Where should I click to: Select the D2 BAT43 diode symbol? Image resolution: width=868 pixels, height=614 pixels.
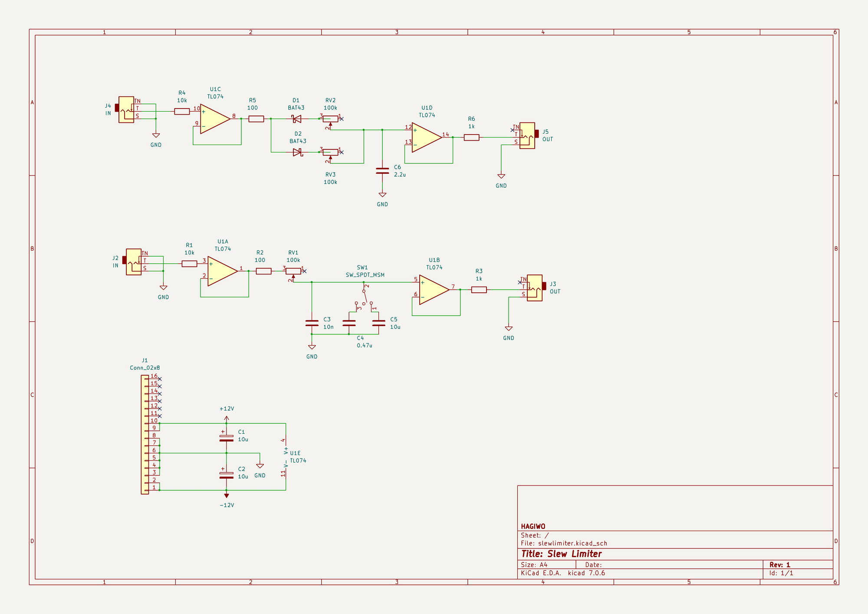click(x=298, y=152)
